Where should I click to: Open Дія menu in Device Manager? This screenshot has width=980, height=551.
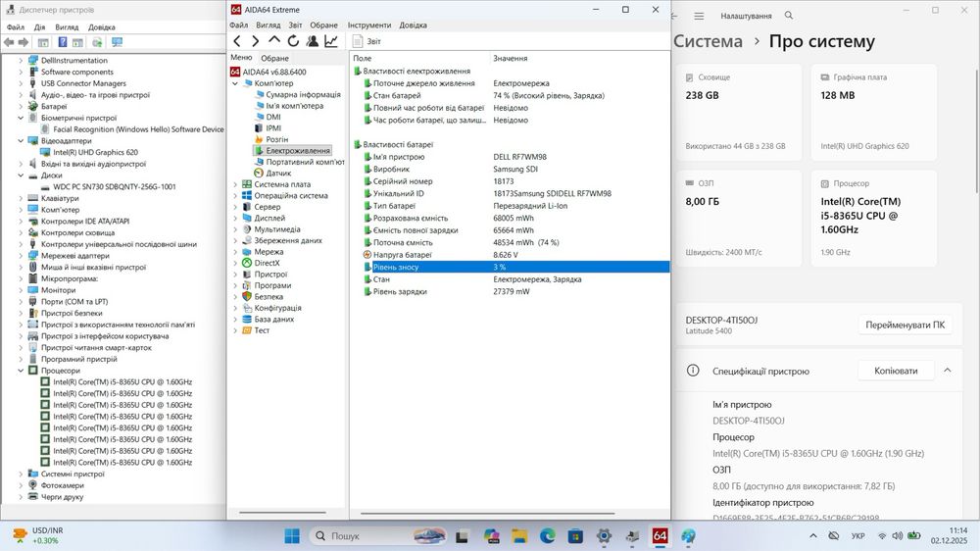tap(40, 26)
